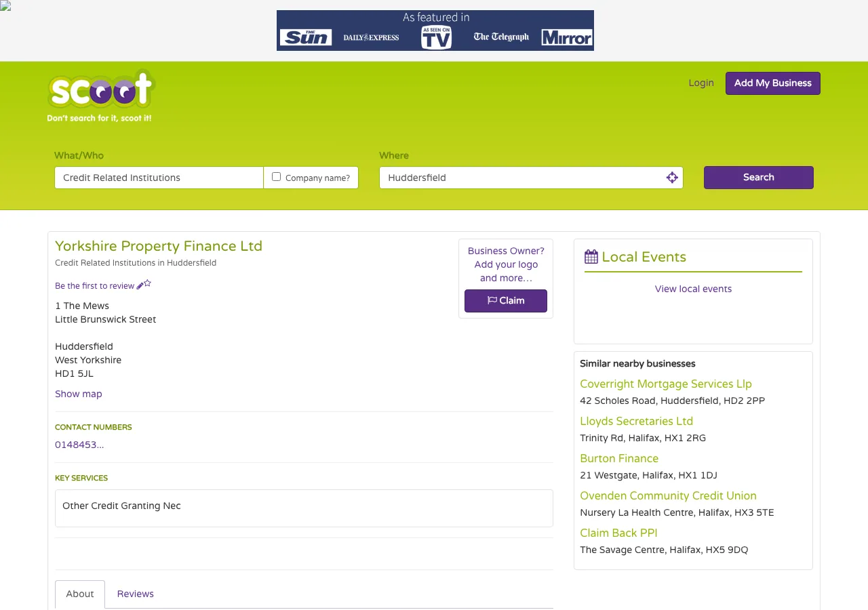Image resolution: width=868 pixels, height=610 pixels.
Task: Select the About tab
Action: coord(79,594)
